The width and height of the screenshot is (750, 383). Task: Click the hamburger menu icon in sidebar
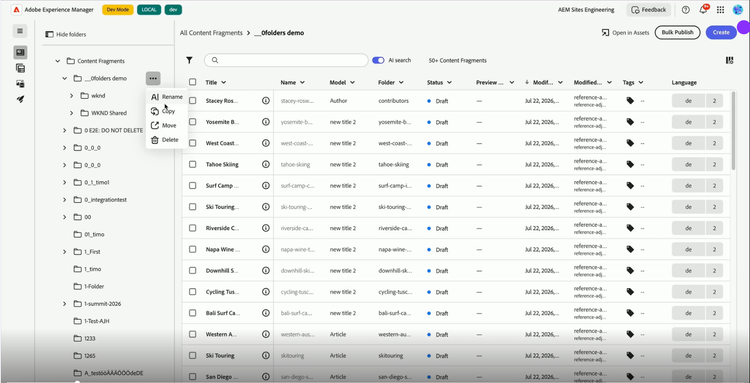point(20,31)
